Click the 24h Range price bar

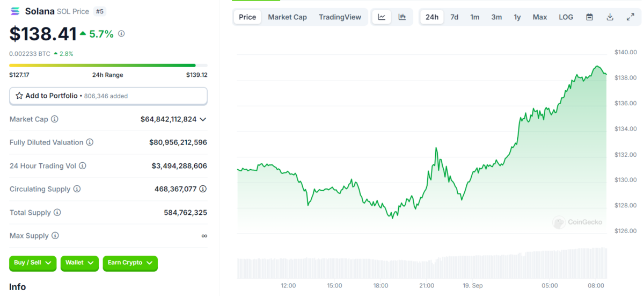click(x=108, y=66)
